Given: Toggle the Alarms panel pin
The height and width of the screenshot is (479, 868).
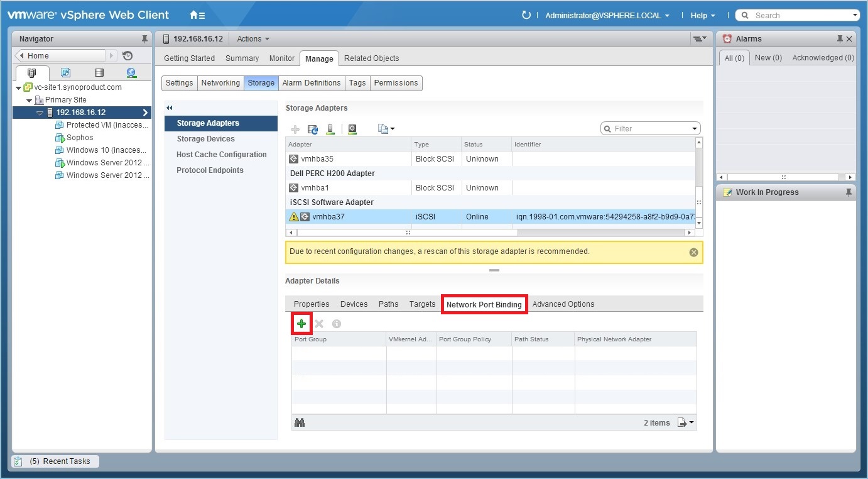Looking at the screenshot, I should pyautogui.click(x=842, y=38).
